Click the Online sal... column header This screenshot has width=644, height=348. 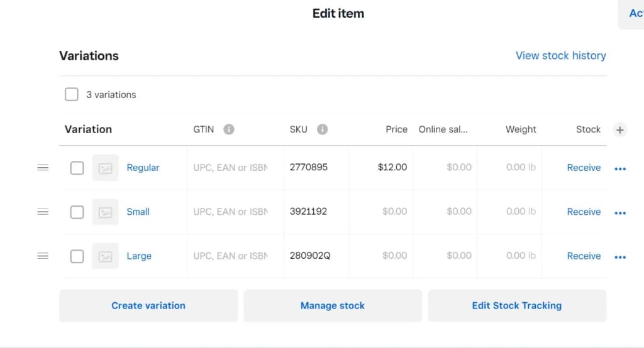click(443, 129)
